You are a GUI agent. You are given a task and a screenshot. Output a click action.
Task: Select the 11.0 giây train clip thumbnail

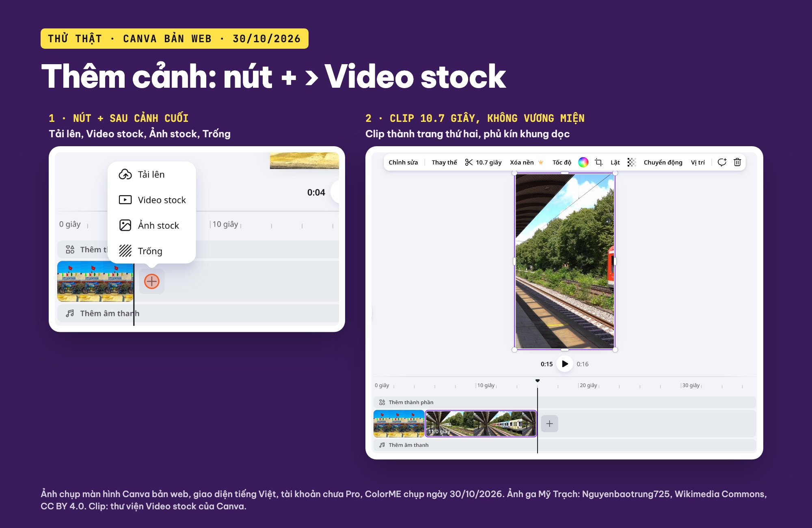pos(481,424)
